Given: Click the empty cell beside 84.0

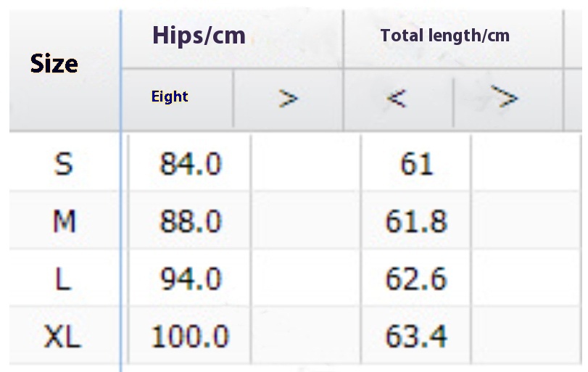Looking at the screenshot, I should point(306,162).
